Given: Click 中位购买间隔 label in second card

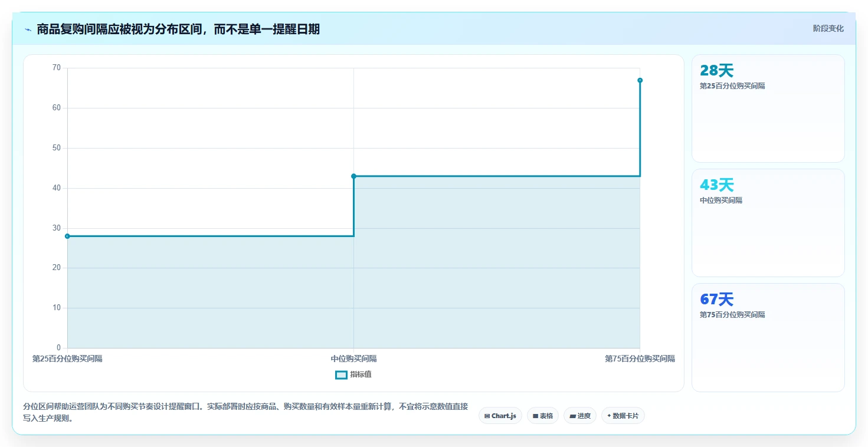Looking at the screenshot, I should coord(721,201).
